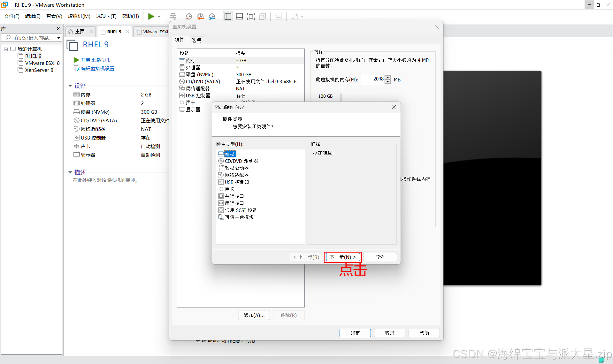
Task: Collapse the 描述 section
Action: click(70, 172)
